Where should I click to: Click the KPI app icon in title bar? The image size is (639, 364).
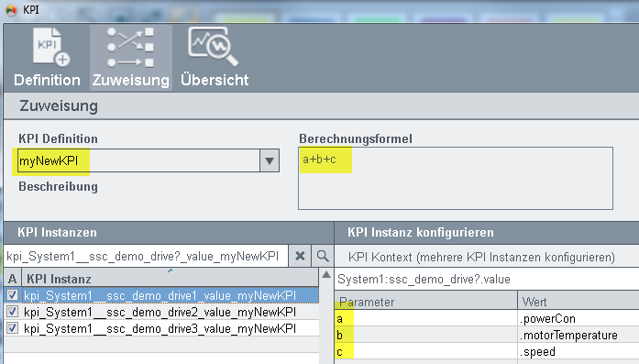pyautogui.click(x=11, y=10)
